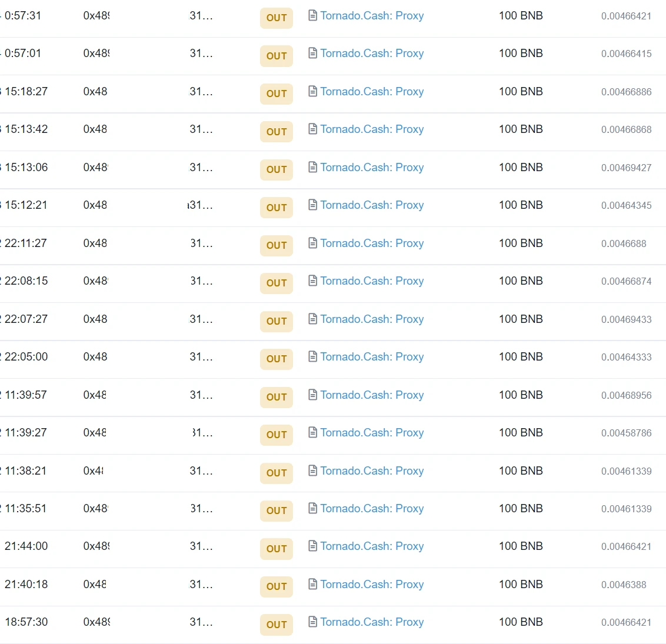Click the OUT badge in the 21:40:18 row
Screen dimensions: 666x644
coord(277,587)
